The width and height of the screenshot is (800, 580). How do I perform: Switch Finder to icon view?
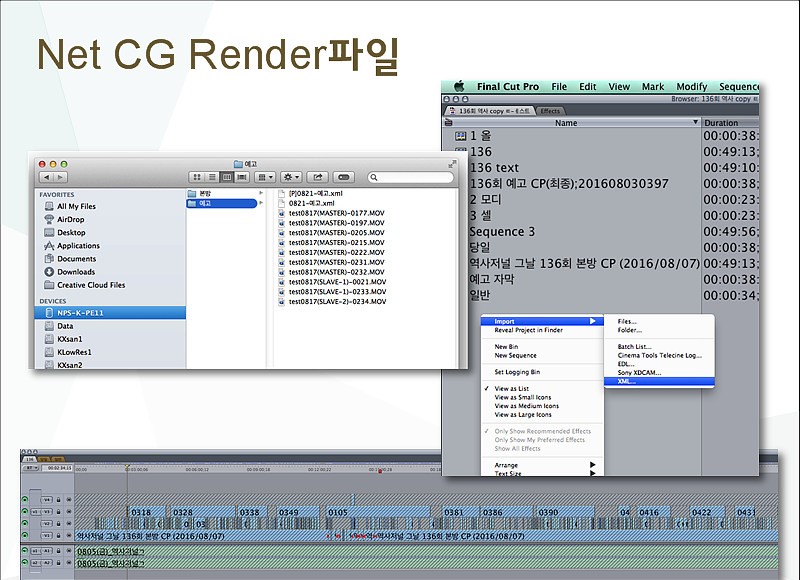coord(197,177)
